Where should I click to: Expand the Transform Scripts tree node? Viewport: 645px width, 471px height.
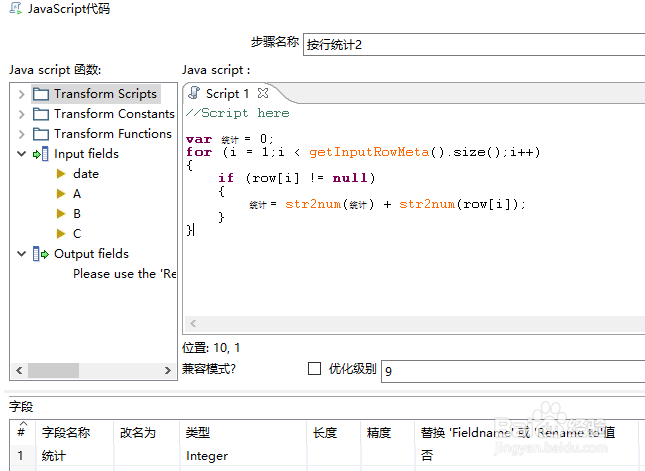pyautogui.click(x=22, y=94)
